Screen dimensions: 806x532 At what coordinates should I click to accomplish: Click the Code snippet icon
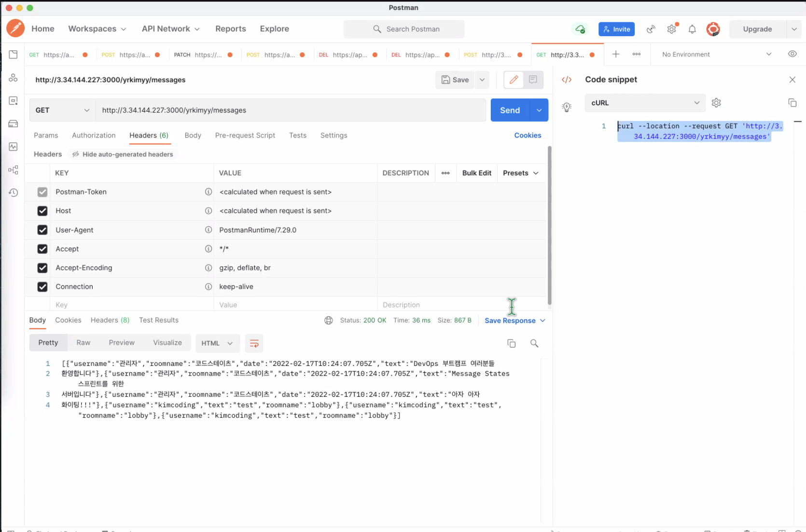pos(567,80)
